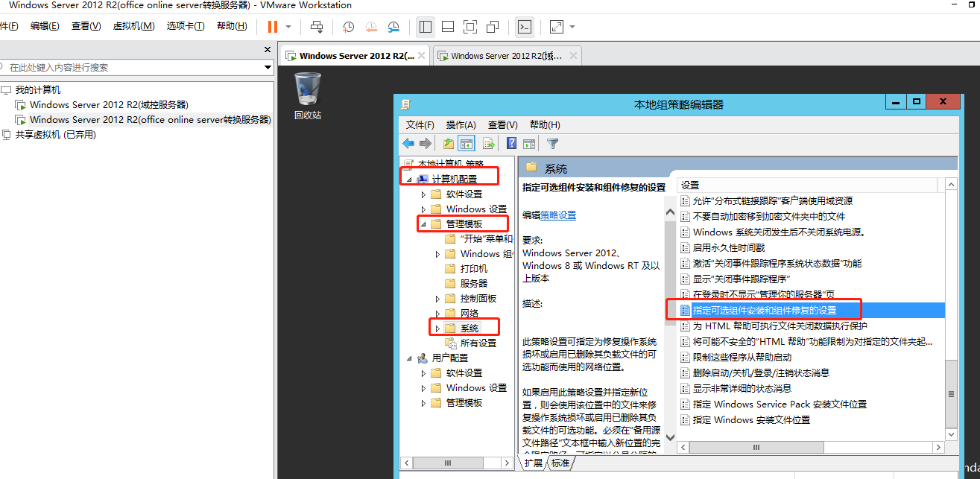The image size is (980, 479).
Task: Collapse the 计算机配置 tree node
Action: pyautogui.click(x=409, y=180)
